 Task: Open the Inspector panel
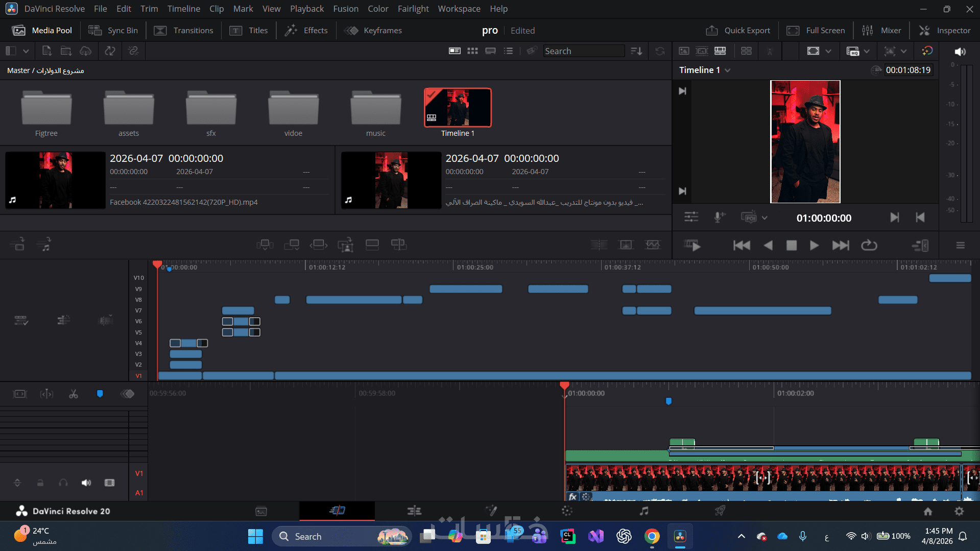point(945,31)
